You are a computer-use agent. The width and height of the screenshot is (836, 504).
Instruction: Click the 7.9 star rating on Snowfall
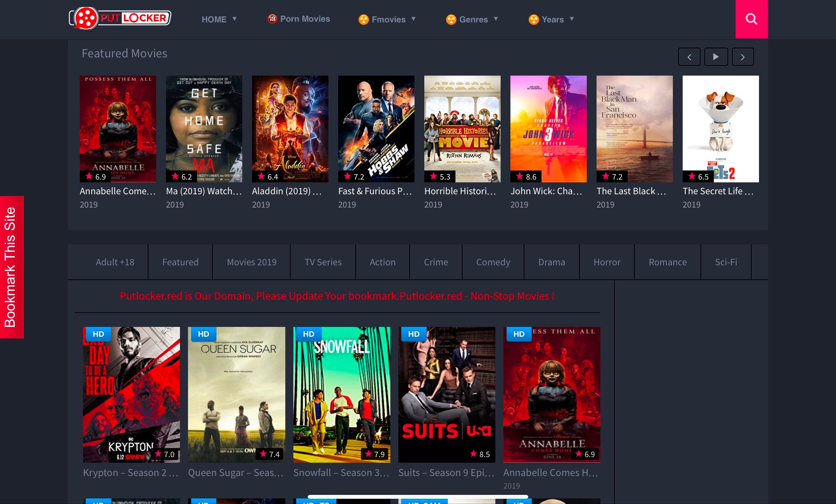375,454
